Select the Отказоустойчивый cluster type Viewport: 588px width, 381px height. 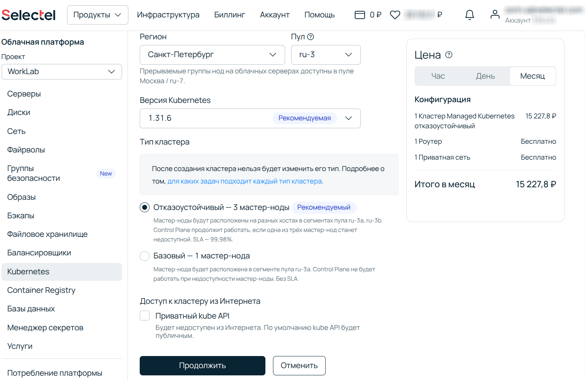click(x=145, y=207)
